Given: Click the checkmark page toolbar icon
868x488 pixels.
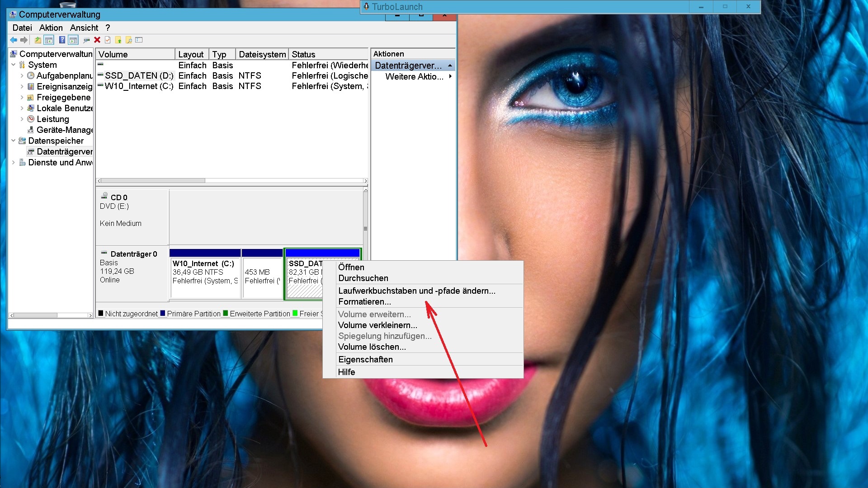Looking at the screenshot, I should coord(108,40).
